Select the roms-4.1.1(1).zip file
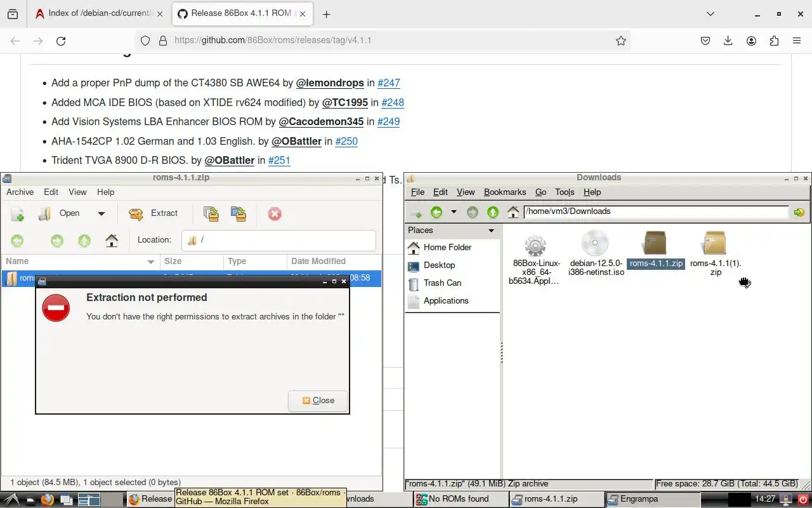 pos(716,253)
